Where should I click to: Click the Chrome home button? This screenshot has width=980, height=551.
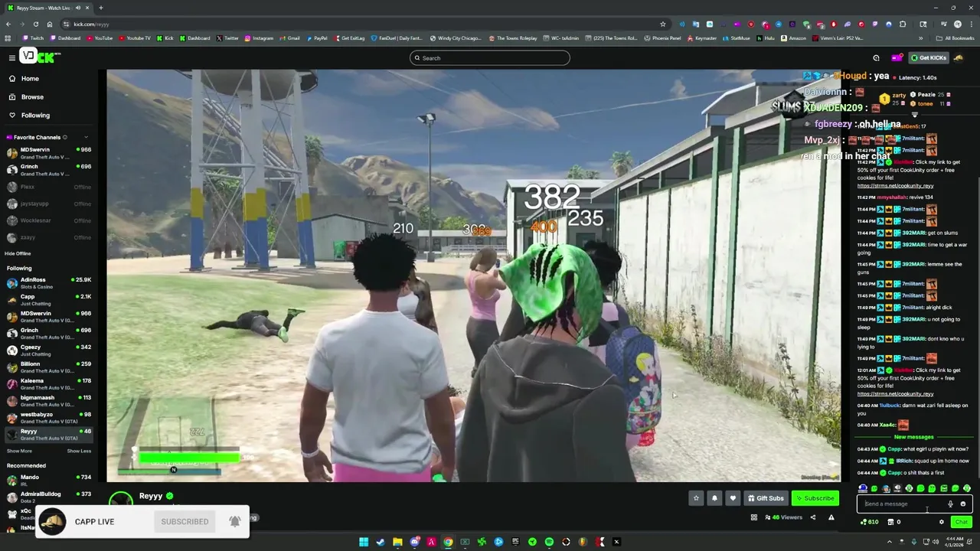click(49, 24)
